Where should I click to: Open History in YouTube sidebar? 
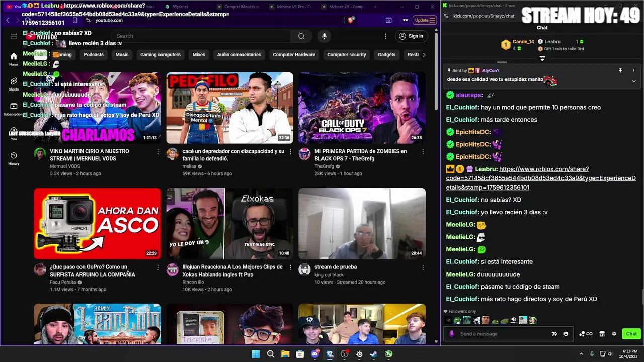point(14,158)
